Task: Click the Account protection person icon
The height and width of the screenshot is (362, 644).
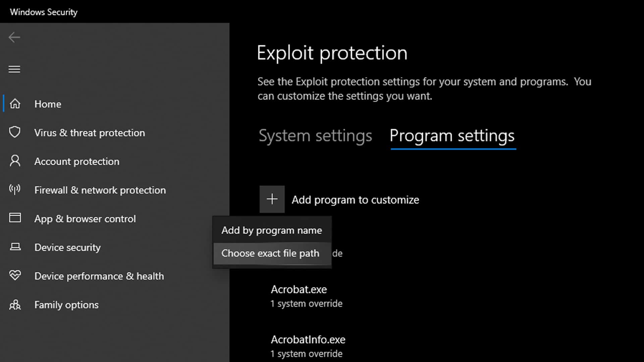Action: click(15, 161)
